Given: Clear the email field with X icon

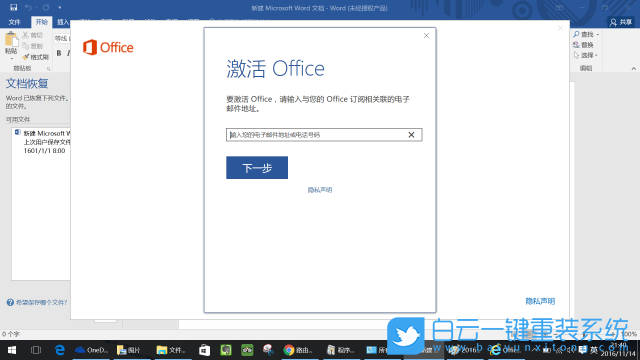Looking at the screenshot, I should pos(411,135).
